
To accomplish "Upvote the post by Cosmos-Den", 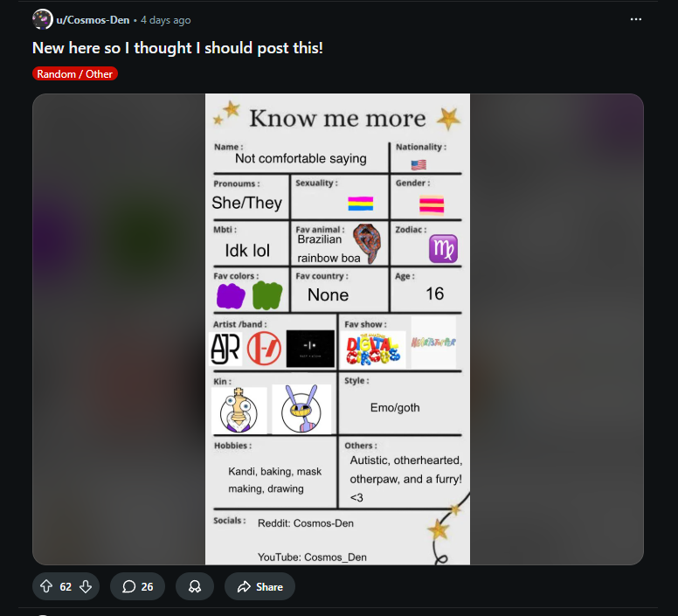I will pos(47,587).
